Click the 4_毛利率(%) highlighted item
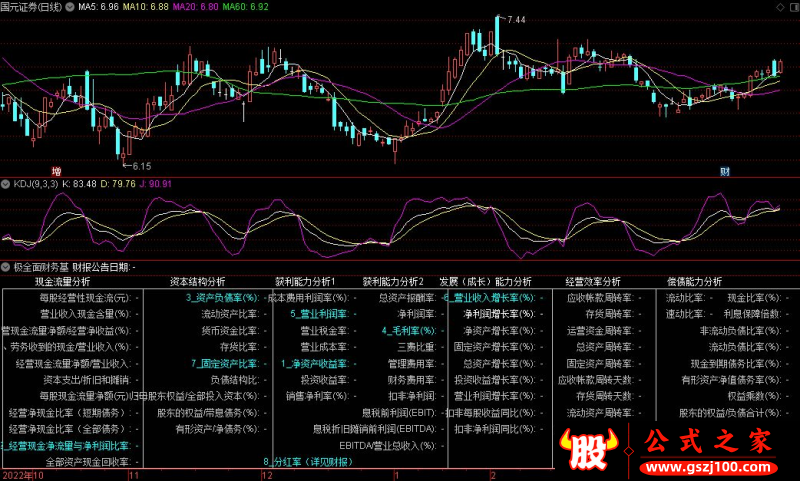This screenshot has height=481, width=800. 409,331
